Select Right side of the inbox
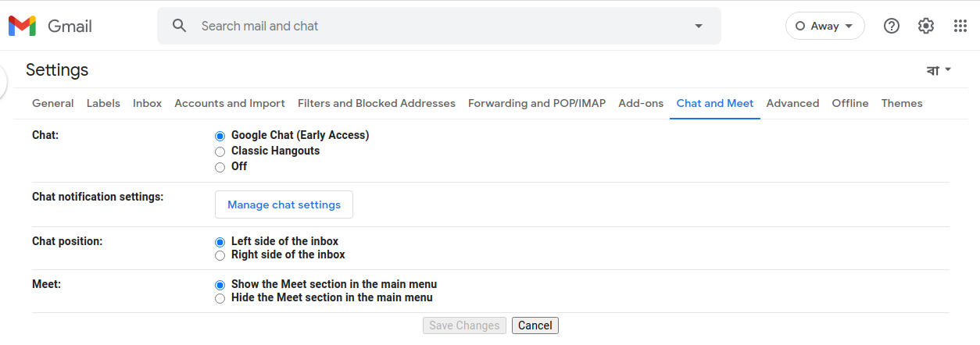This screenshot has height=345, width=980. coord(220,255)
